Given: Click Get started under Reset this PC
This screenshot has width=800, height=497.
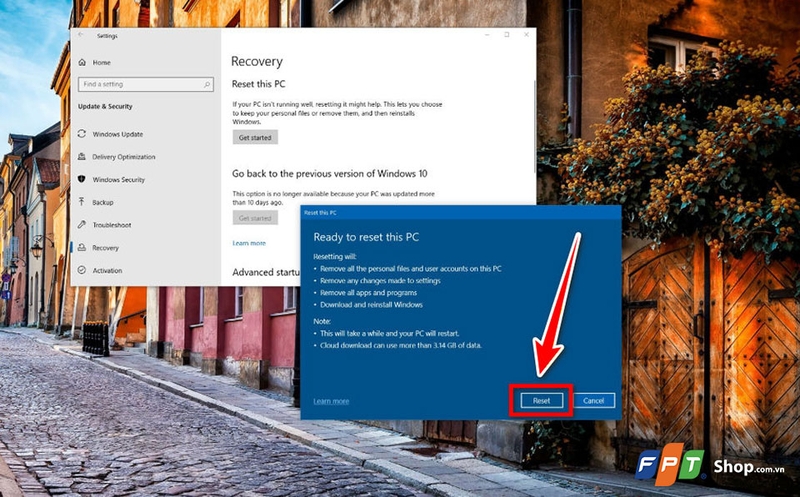Looking at the screenshot, I should (255, 137).
